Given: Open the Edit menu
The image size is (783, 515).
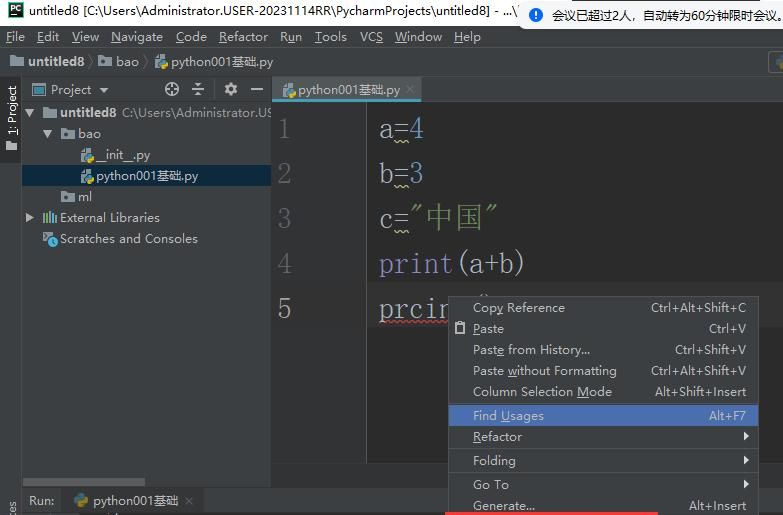Looking at the screenshot, I should tap(48, 37).
